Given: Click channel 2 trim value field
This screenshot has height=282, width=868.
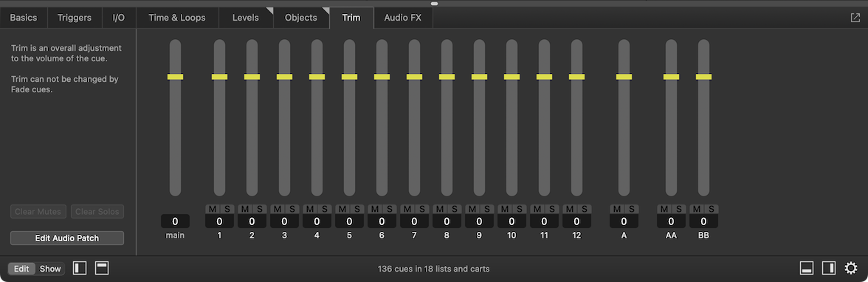Looking at the screenshot, I should pos(252,221).
